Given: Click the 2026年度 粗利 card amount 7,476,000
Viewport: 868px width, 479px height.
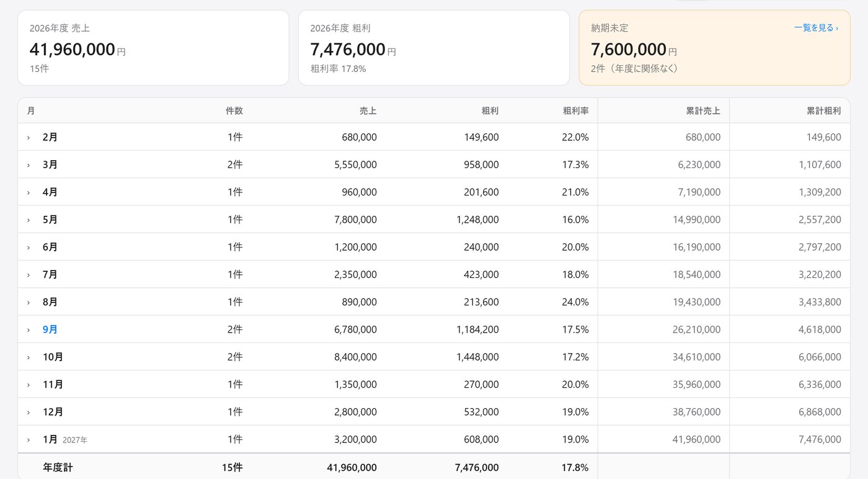Looking at the screenshot, I should coord(348,49).
